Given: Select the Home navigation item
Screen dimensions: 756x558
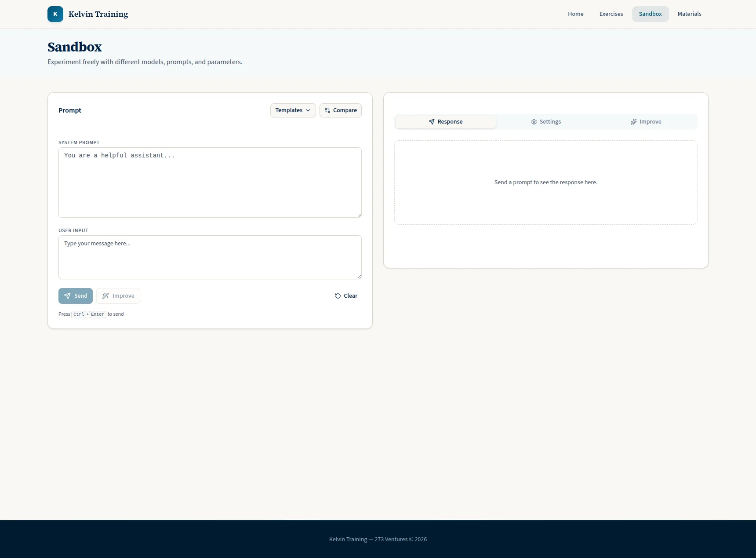Looking at the screenshot, I should 575,14.
